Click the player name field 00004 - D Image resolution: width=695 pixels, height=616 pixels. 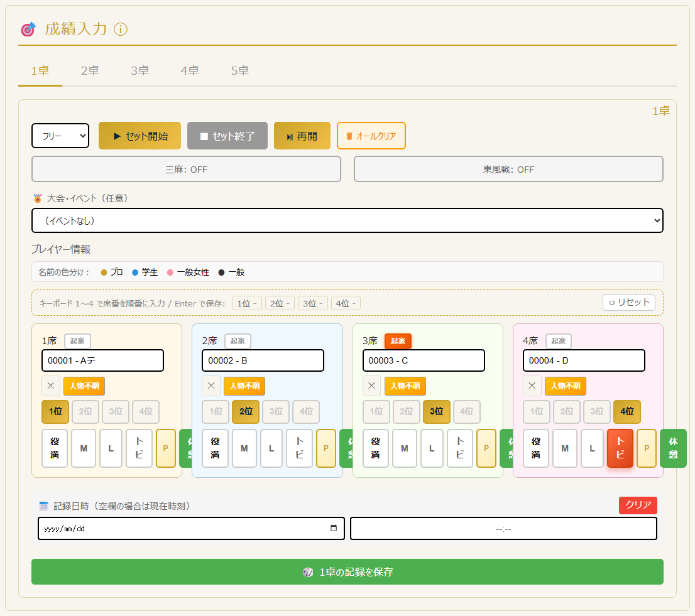tap(584, 360)
